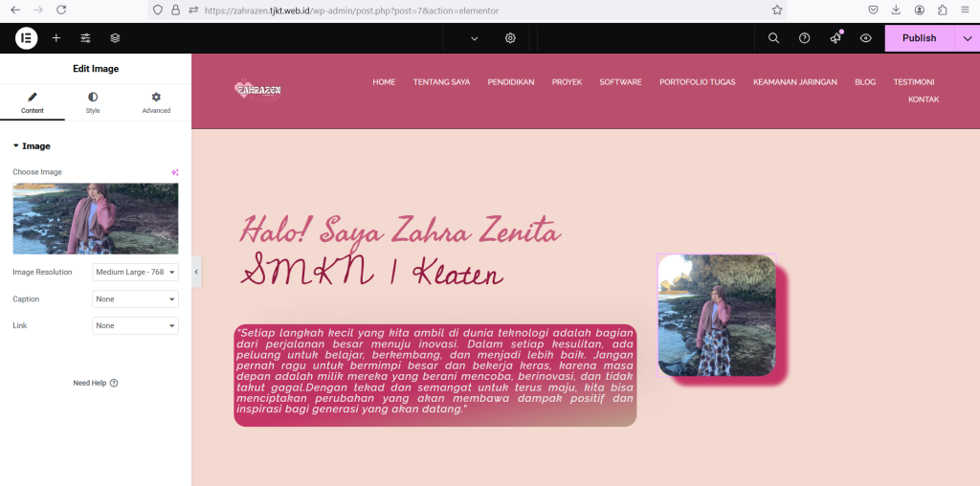Switch to the Advanced tab
Screen dimensions: 980x486
(156, 103)
